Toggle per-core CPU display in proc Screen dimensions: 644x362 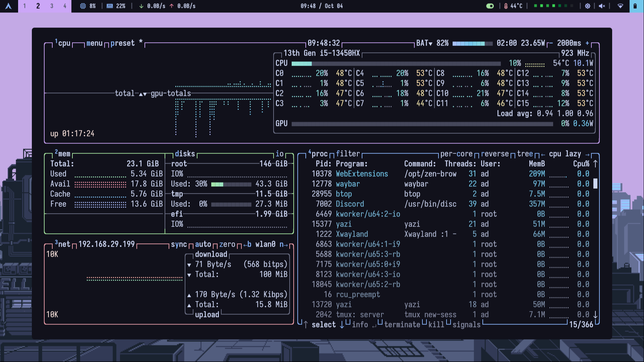(456, 154)
